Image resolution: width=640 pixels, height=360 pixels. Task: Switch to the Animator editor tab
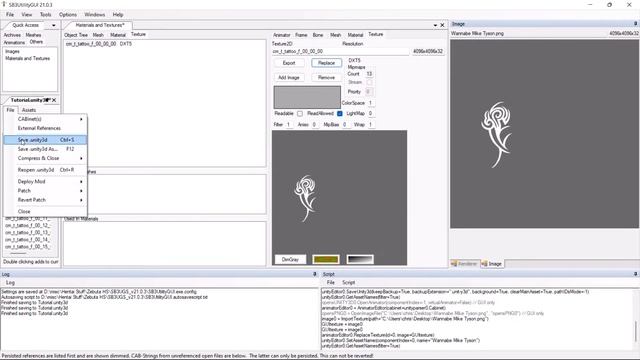pyautogui.click(x=282, y=35)
